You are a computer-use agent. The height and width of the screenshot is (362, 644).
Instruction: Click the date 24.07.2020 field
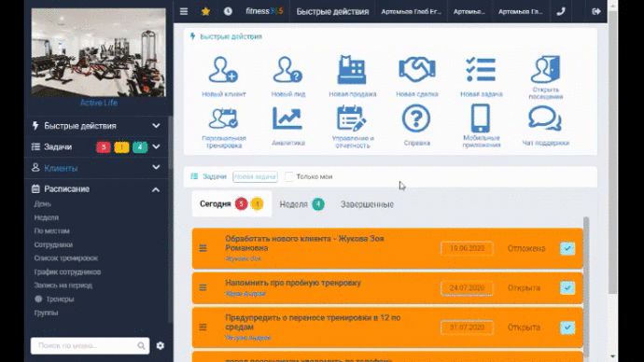click(467, 287)
